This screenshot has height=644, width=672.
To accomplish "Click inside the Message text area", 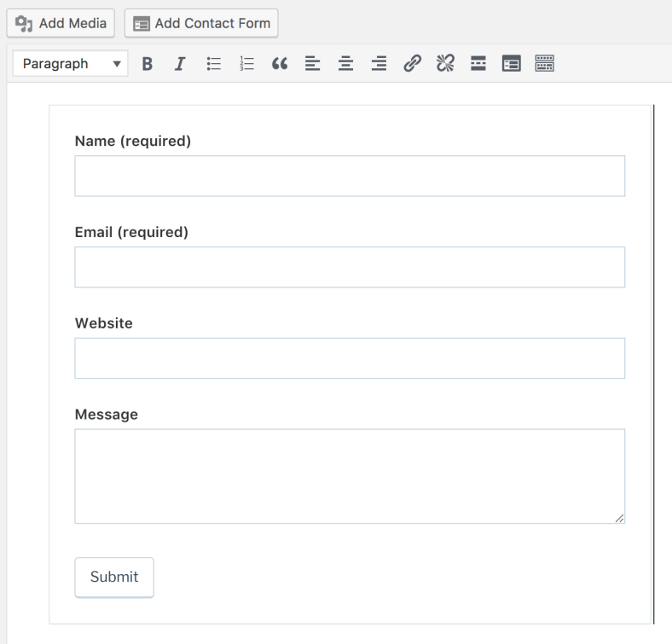I will [x=350, y=475].
